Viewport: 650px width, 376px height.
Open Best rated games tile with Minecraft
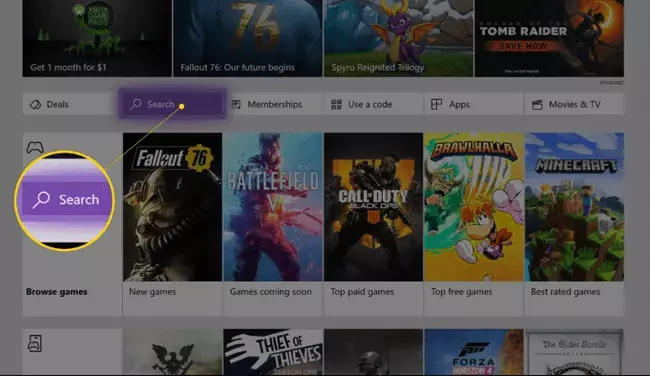pos(574,224)
